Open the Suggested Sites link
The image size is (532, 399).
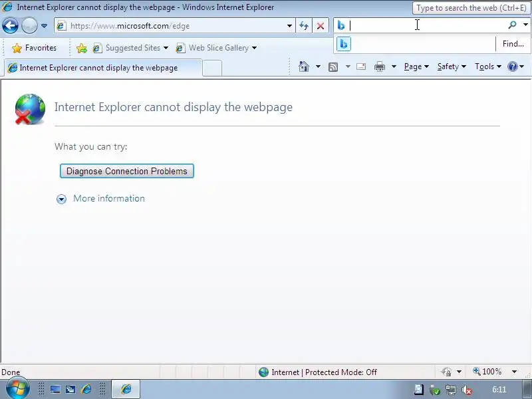[x=126, y=48]
